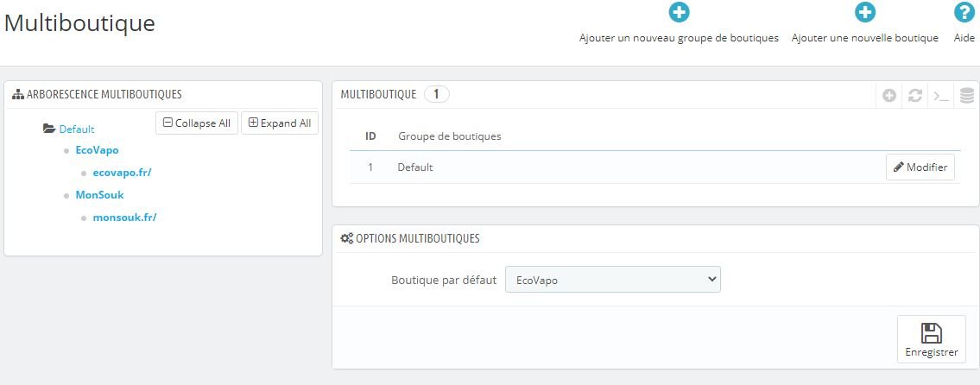Open the monsouk.fr/ URL link

point(124,218)
